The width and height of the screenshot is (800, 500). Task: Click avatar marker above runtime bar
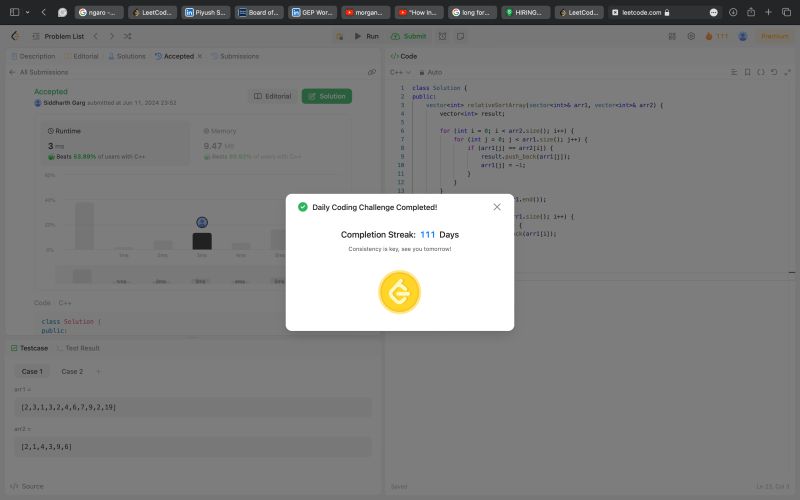coord(202,222)
